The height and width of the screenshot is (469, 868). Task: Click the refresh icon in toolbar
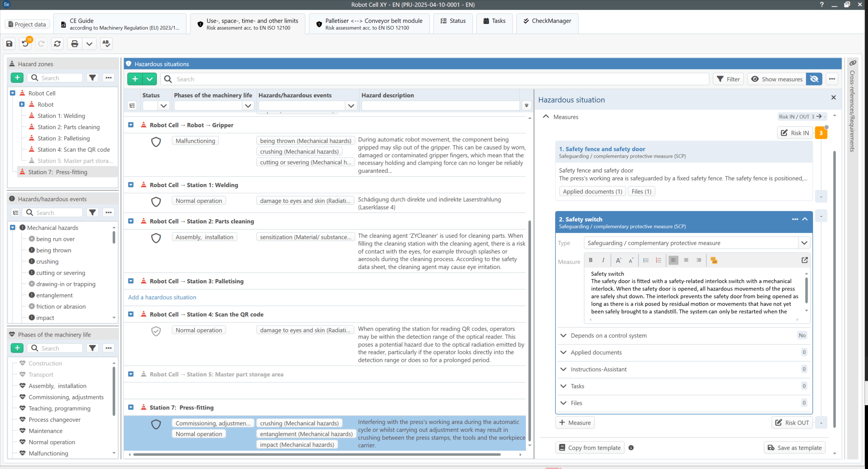(x=57, y=44)
